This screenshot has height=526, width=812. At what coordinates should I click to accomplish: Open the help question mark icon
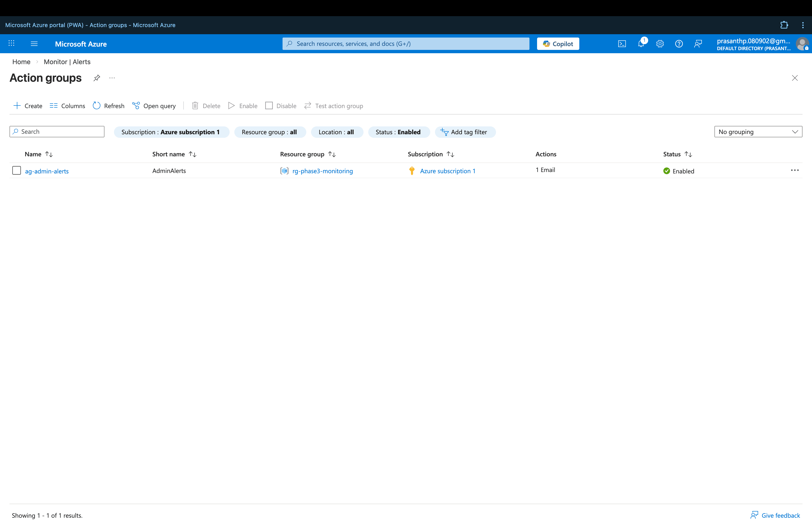point(679,44)
